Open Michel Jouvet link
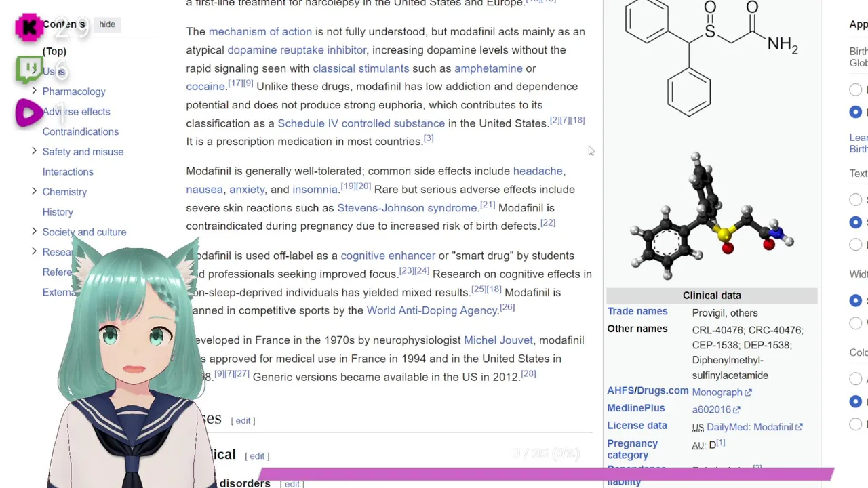 point(498,340)
